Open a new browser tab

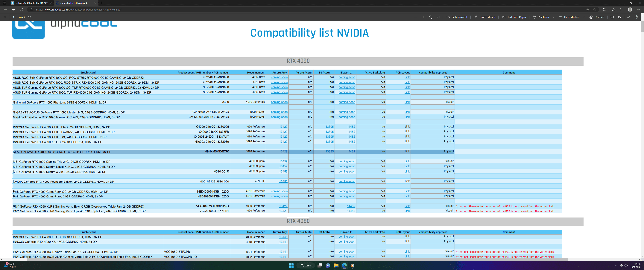click(102, 3)
